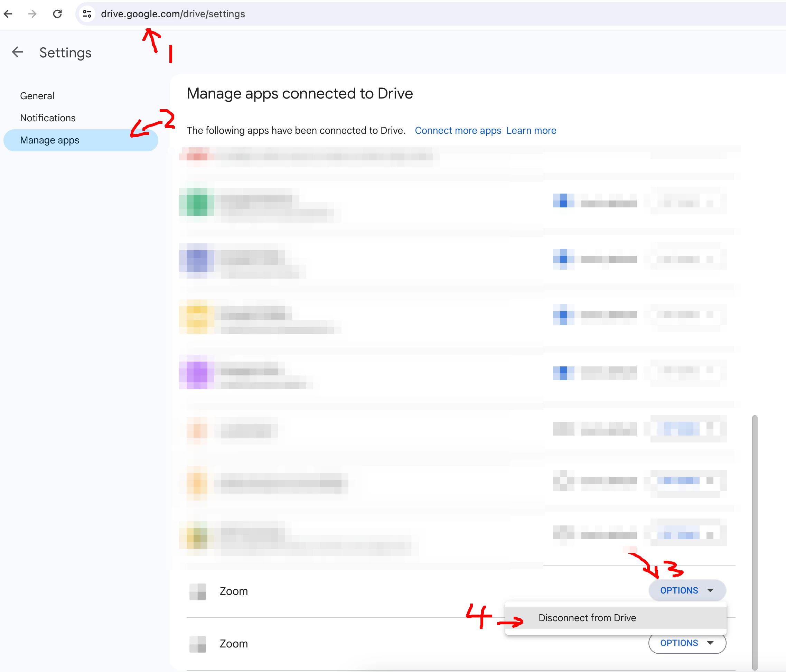The height and width of the screenshot is (672, 786).
Task: Click the second Zoom app icon
Action: click(x=198, y=644)
